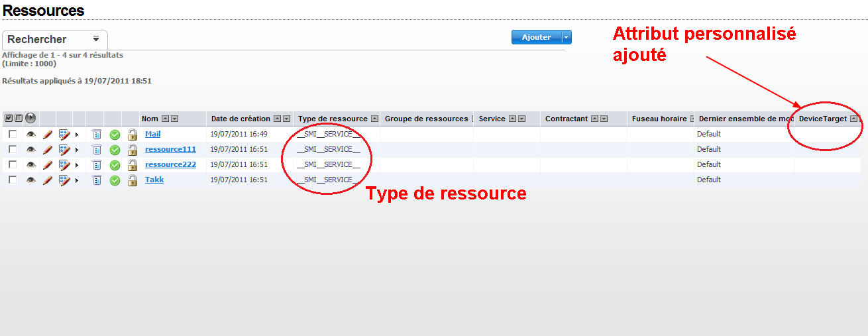Select all rows with checked header box
Screen dimensions: 868x336
pyautogui.click(x=9, y=119)
